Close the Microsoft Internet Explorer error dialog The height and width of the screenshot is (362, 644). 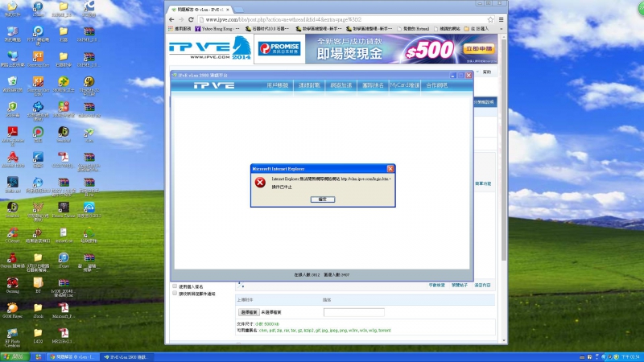click(x=390, y=169)
